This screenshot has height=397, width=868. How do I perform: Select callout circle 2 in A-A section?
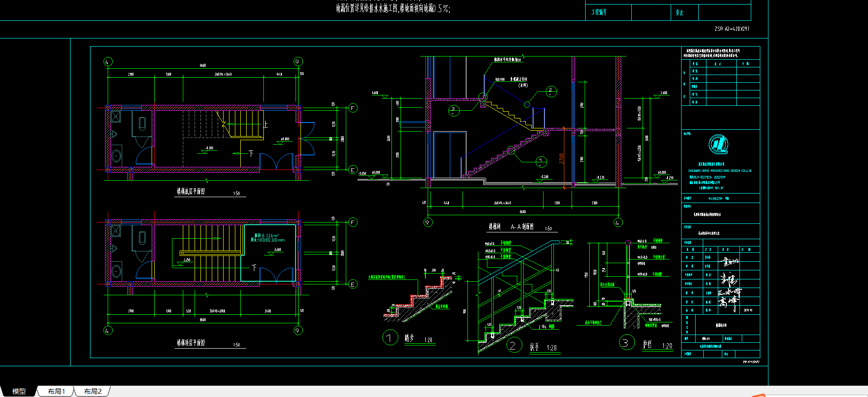click(550, 91)
